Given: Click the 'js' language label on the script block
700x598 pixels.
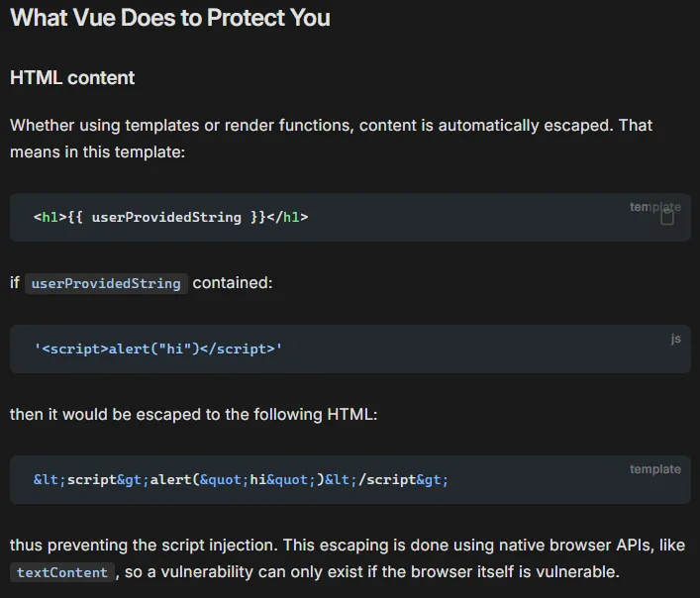Looking at the screenshot, I should click(675, 339).
